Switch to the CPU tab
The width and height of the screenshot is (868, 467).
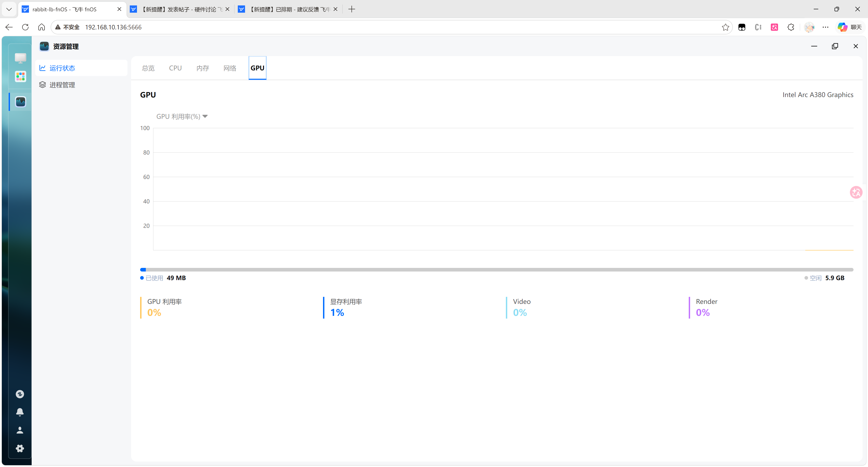(175, 68)
